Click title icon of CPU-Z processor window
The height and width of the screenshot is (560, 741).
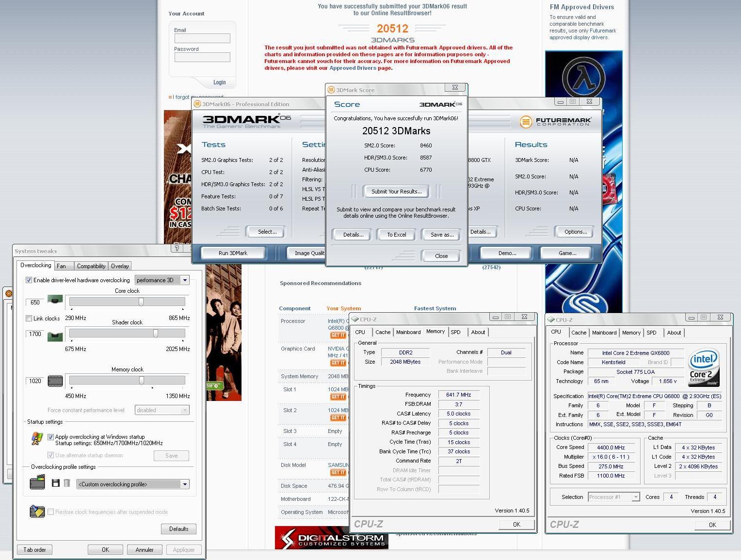click(551, 320)
